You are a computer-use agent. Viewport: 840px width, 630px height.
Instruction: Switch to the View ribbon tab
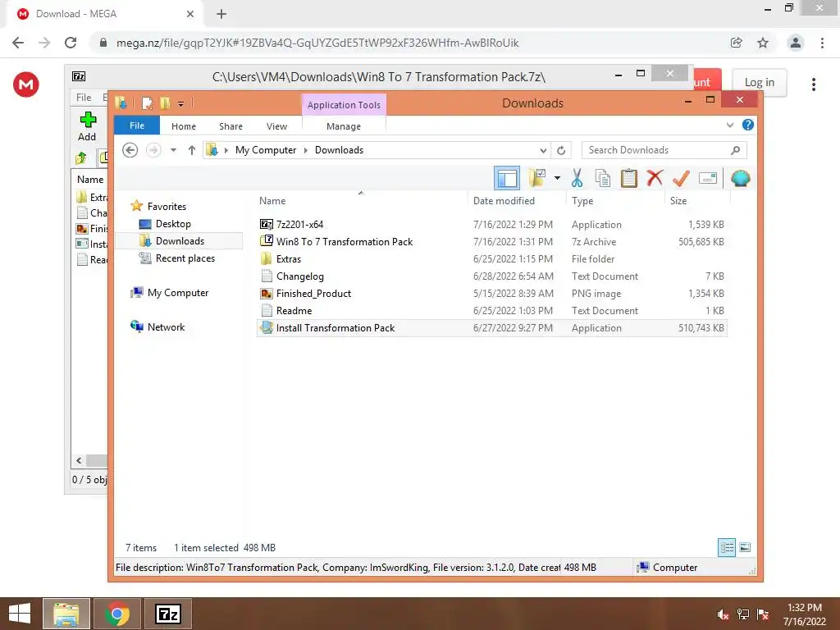[x=277, y=126]
